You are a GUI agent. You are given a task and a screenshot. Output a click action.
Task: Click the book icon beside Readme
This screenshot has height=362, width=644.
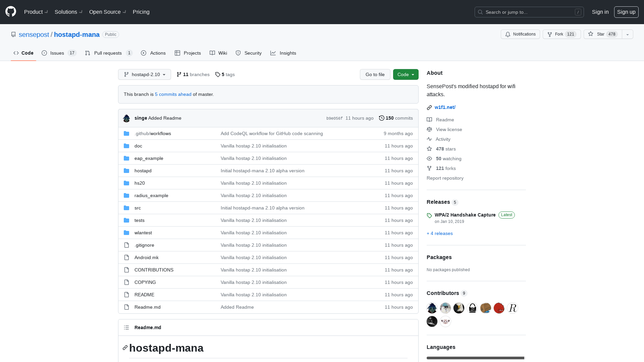(429, 120)
